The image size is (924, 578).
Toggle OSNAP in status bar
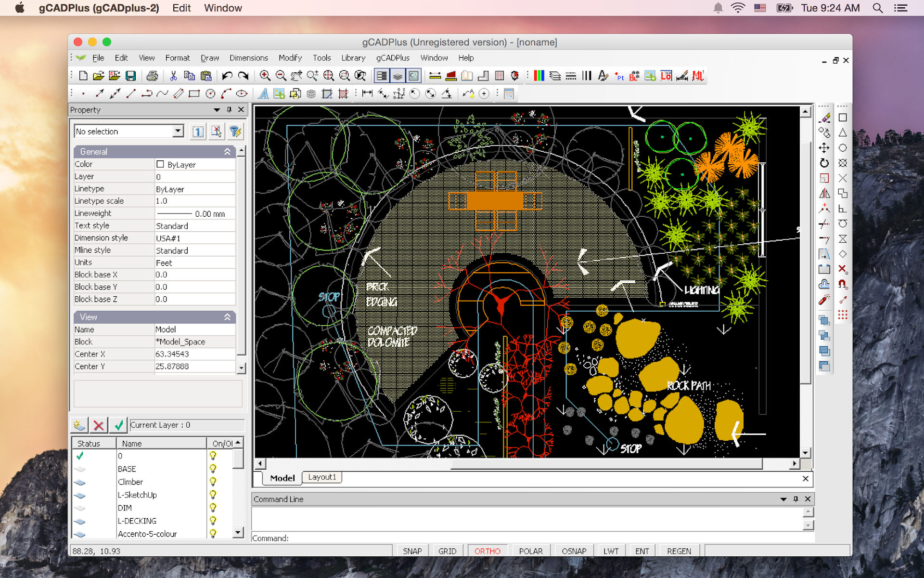pyautogui.click(x=574, y=551)
